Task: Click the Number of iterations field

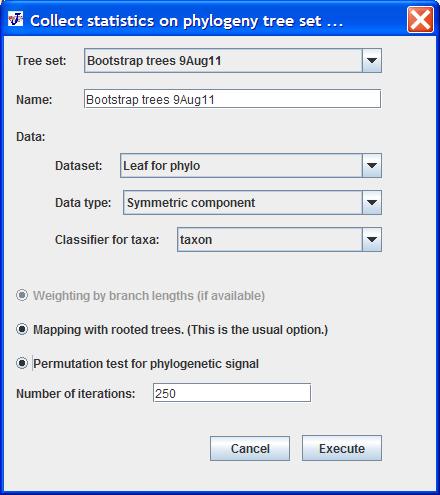Action: (232, 393)
